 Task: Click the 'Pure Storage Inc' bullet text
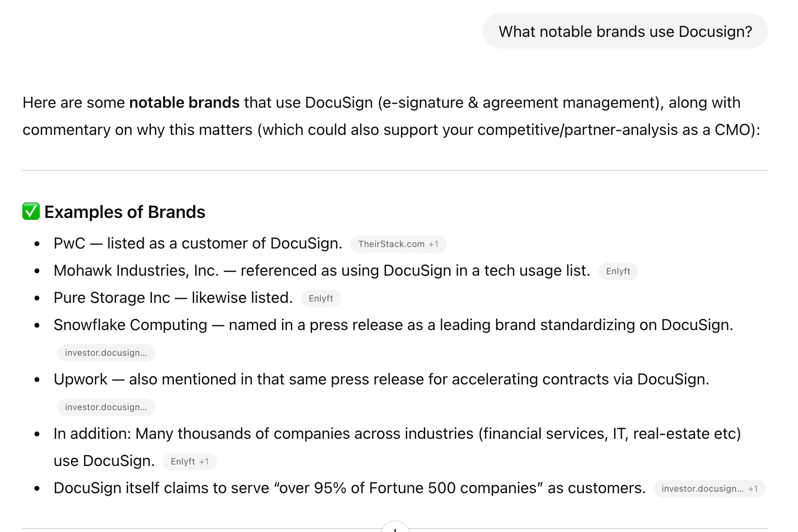112,298
